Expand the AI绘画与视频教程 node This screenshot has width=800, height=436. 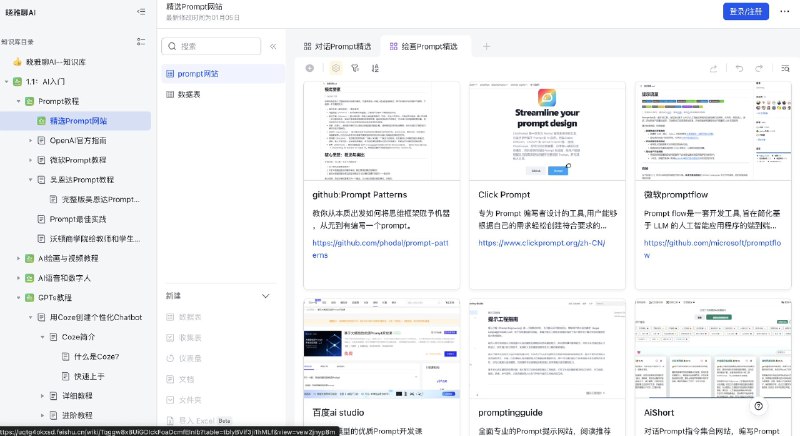click(18, 259)
